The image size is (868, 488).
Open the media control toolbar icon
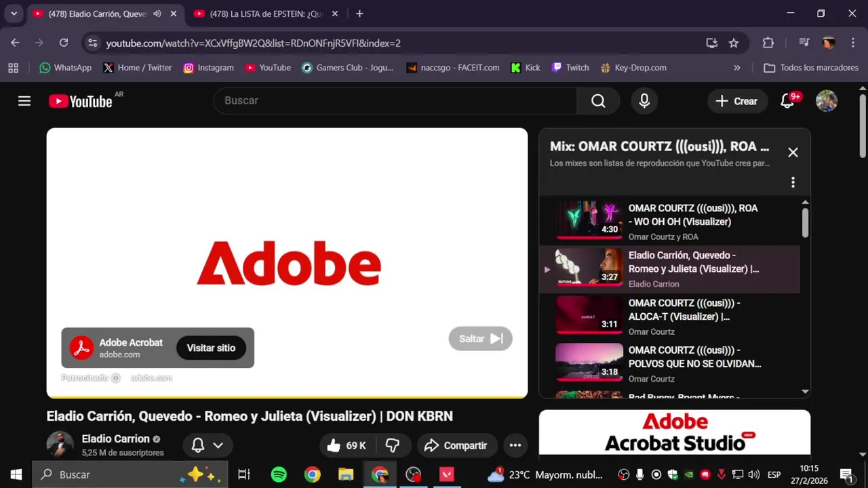804,43
